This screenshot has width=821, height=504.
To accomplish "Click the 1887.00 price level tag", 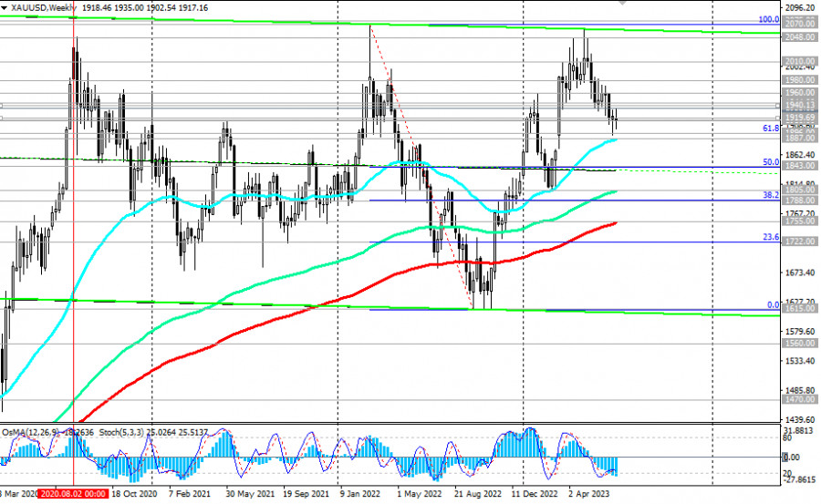I will tap(799, 139).
